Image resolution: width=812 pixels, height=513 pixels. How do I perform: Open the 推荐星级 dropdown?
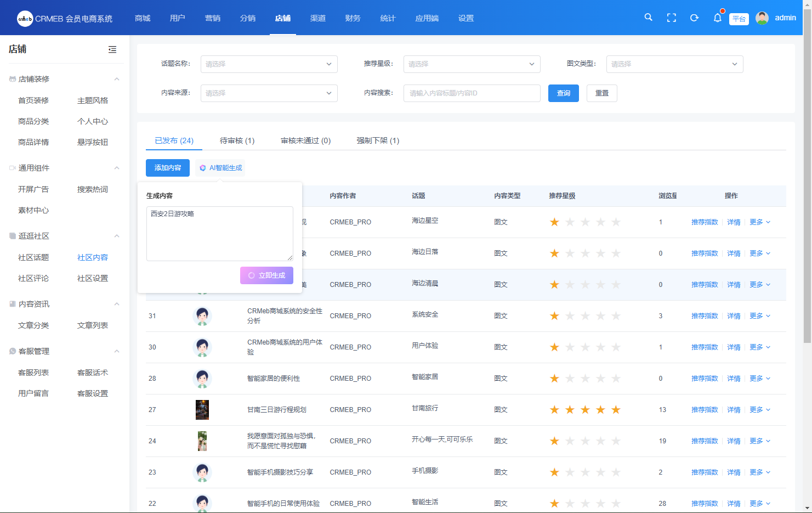click(x=472, y=64)
